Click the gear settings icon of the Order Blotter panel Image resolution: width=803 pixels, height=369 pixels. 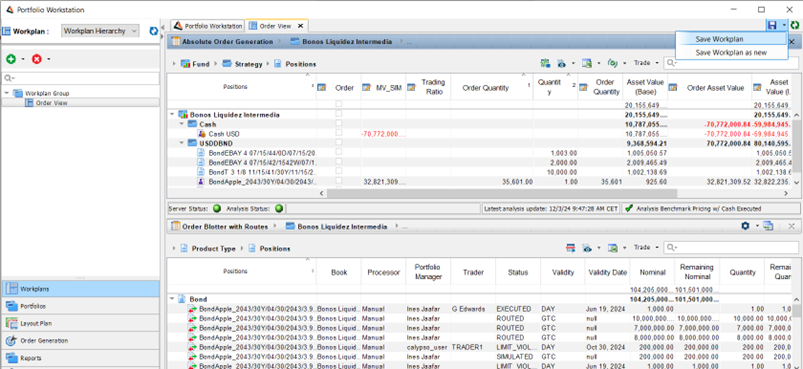746,226
